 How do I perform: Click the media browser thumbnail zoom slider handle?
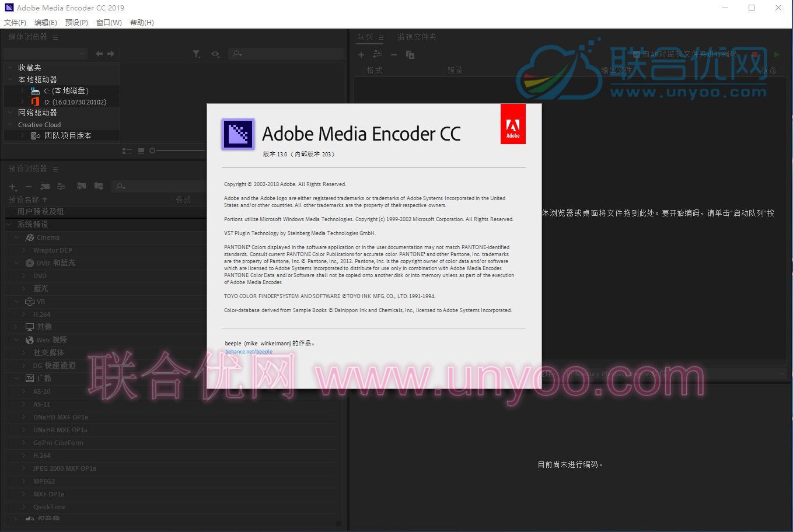pos(152,151)
